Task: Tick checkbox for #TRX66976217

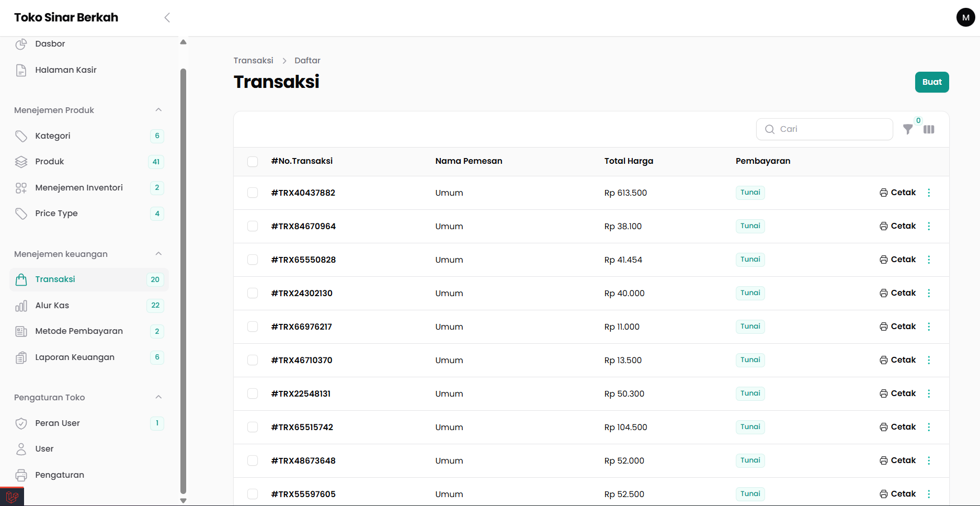Action: click(253, 327)
